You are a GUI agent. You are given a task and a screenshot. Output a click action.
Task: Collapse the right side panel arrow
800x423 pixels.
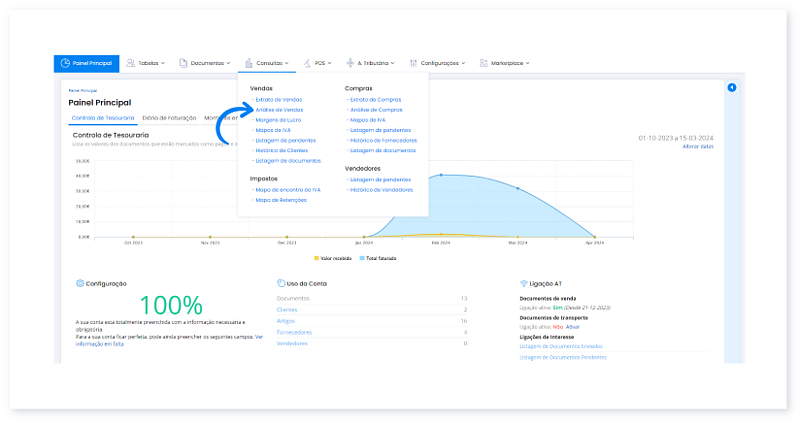(732, 88)
